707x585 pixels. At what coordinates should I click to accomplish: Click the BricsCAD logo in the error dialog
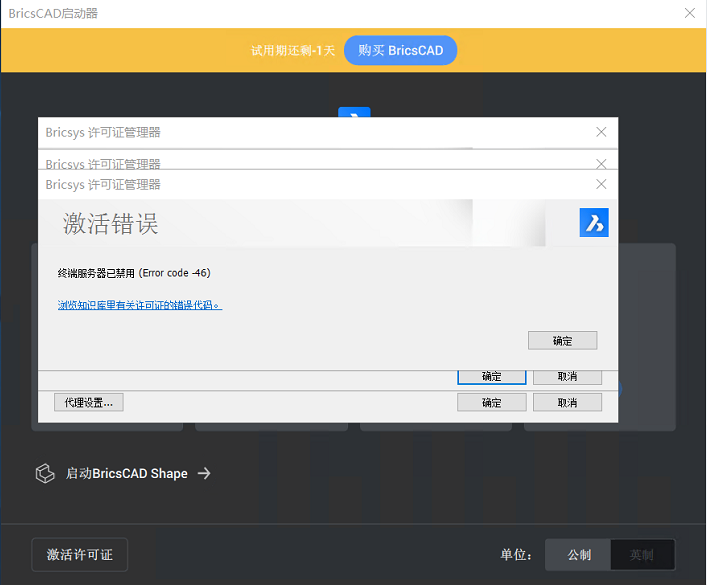point(594,222)
